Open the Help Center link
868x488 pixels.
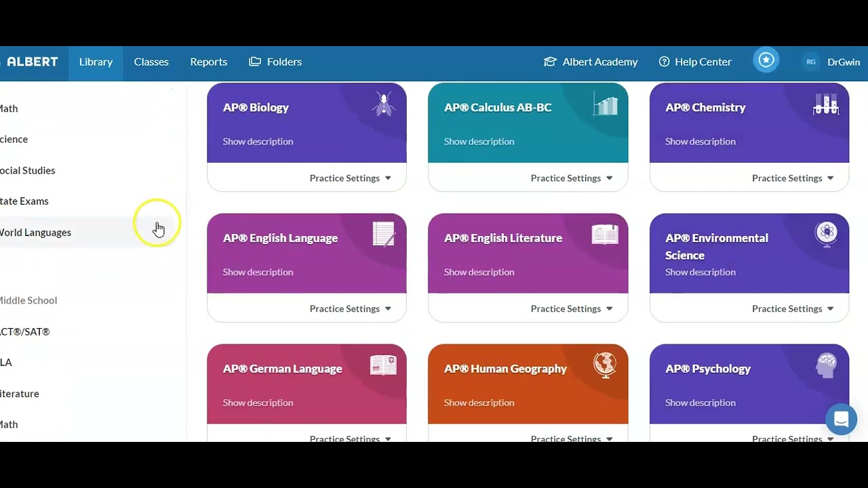tap(695, 62)
